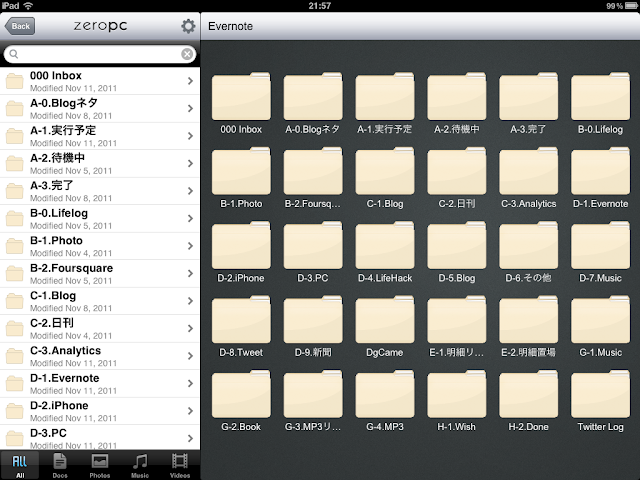Open the G-3.MP3リ... folder icon
Screen dimensions: 640x480
pos(313,394)
